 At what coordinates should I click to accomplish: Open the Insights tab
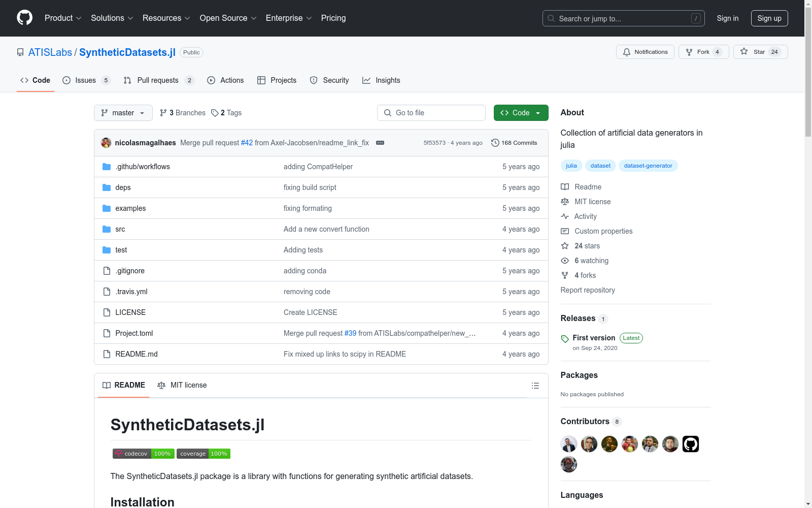tap(381, 80)
